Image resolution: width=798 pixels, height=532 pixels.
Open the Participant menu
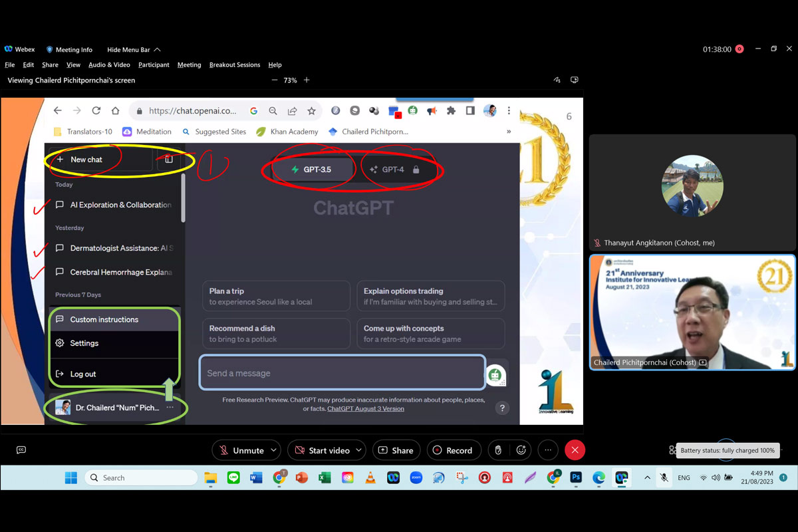(154, 65)
